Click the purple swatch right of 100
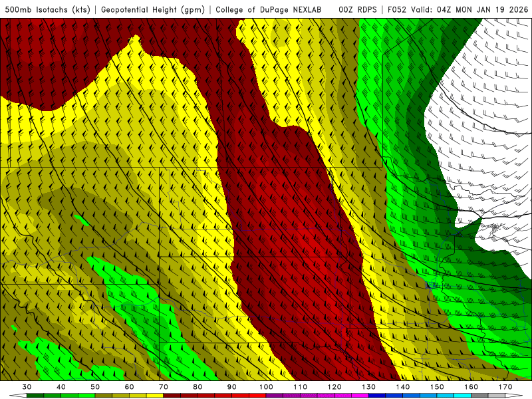The height and width of the screenshot is (399, 532). 275,396
